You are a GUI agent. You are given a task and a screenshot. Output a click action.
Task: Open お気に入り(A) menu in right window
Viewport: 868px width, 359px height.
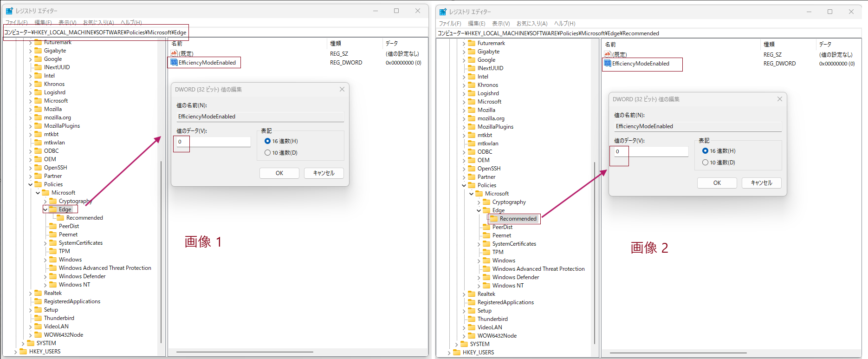click(532, 23)
